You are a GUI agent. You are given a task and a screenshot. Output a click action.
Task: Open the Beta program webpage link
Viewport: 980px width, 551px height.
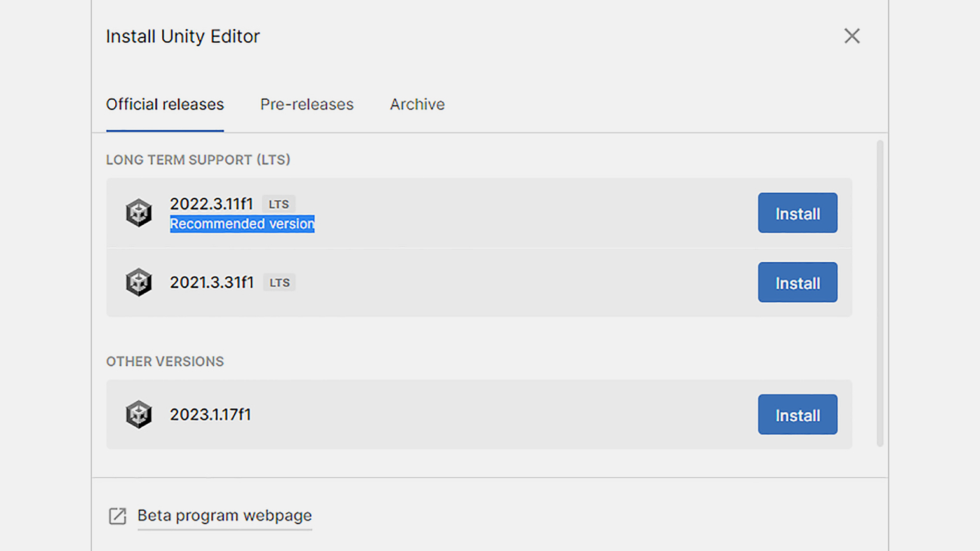[x=225, y=515]
